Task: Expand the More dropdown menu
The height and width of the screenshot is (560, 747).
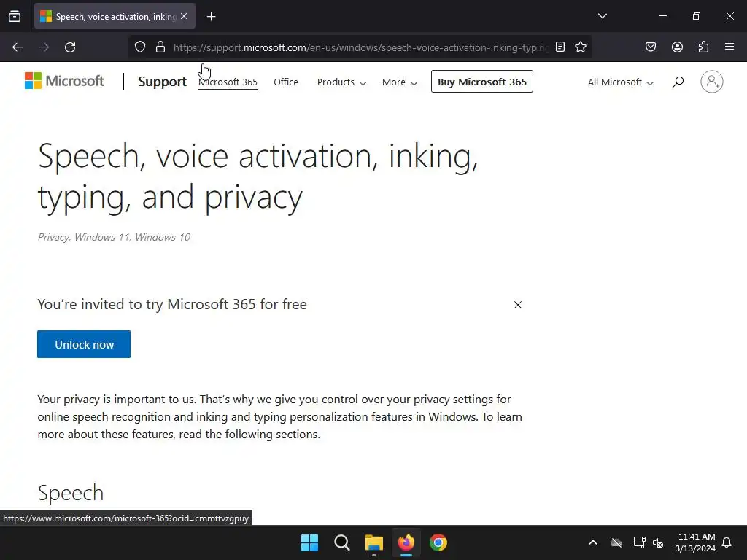Action: coord(400,82)
